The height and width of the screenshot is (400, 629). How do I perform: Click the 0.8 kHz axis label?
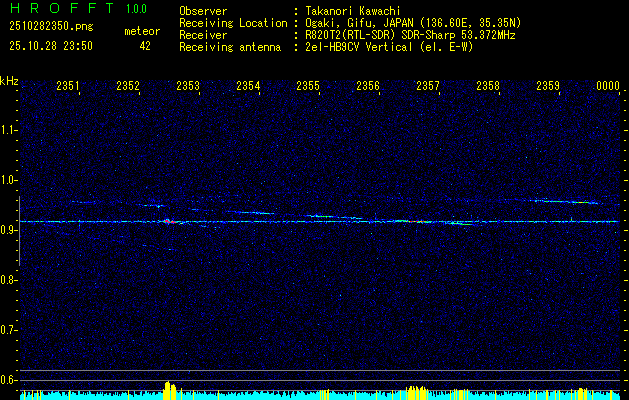(8, 280)
